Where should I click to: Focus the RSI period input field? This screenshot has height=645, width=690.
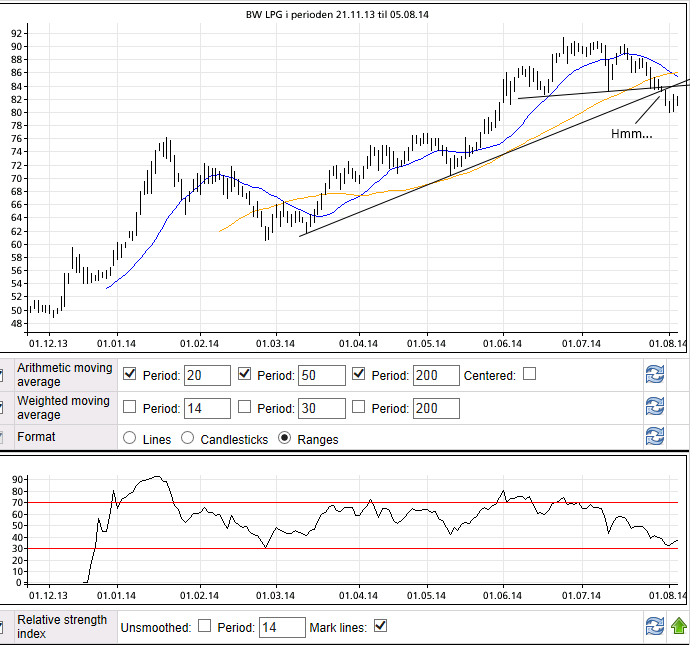(281, 627)
